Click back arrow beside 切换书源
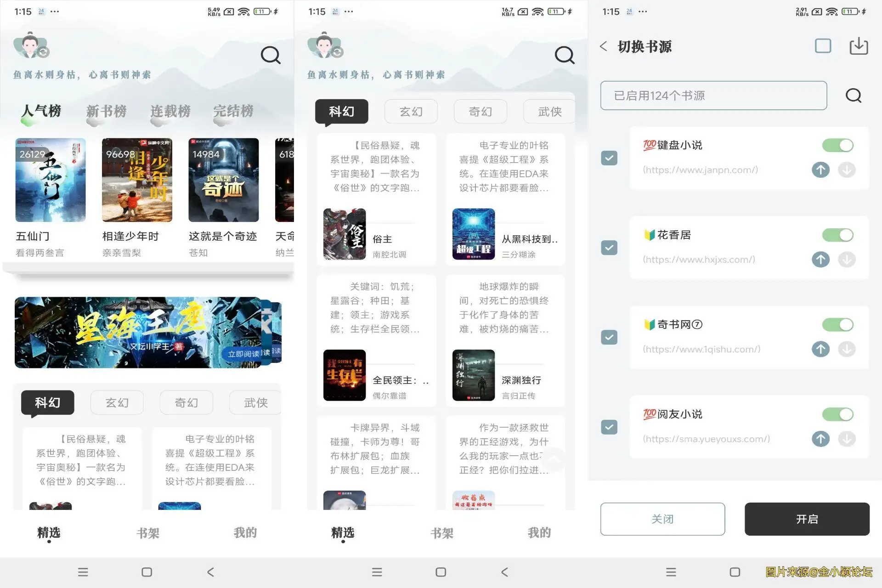The image size is (882, 588). point(604,46)
